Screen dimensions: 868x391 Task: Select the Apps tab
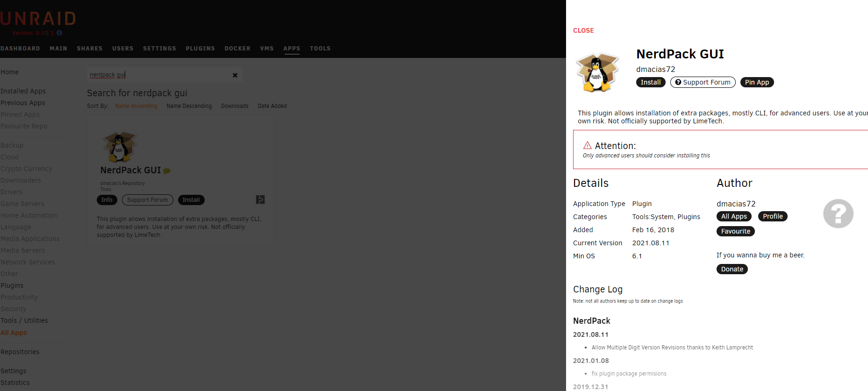pos(292,49)
